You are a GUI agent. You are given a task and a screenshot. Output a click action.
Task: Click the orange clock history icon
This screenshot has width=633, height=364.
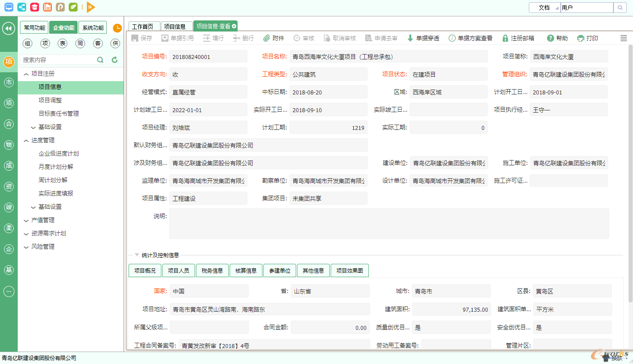pyautogui.click(x=117, y=28)
